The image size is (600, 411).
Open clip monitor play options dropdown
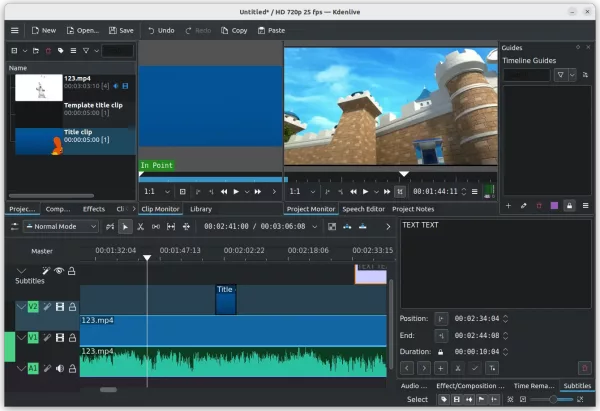pos(247,192)
